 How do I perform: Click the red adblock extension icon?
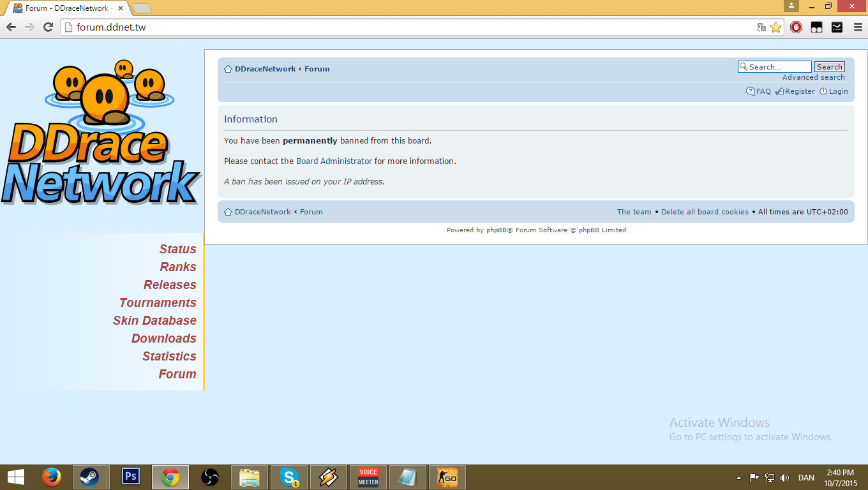click(796, 27)
